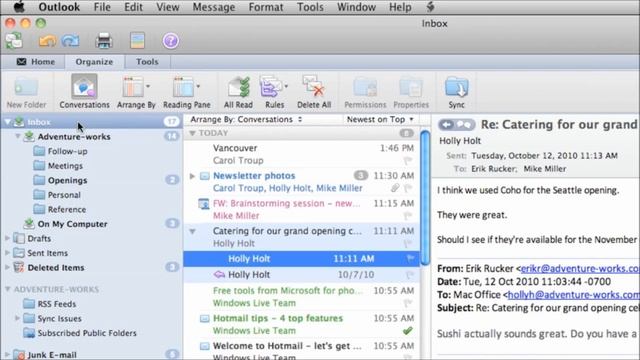Click the back arrow in reading pane header
Image resolution: width=640 pixels, height=360 pixels.
447,124
